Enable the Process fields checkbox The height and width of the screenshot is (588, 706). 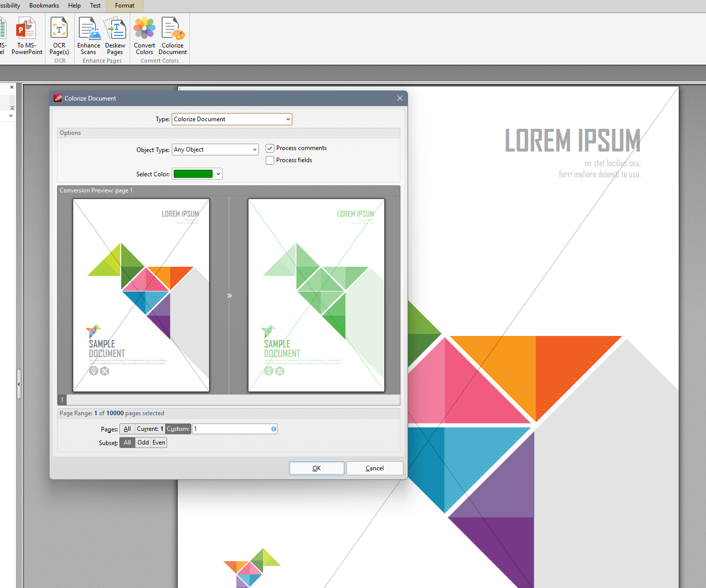270,160
